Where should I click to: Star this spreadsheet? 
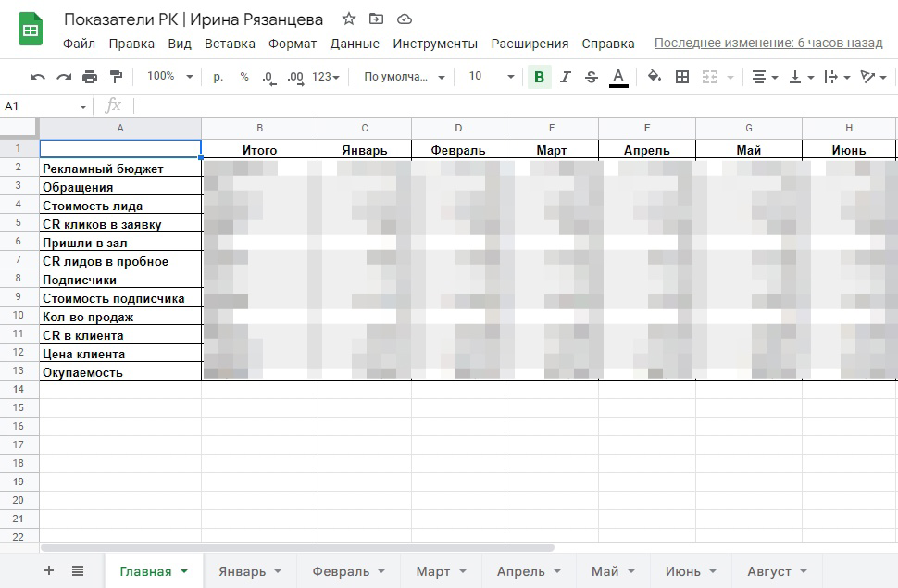(x=349, y=19)
